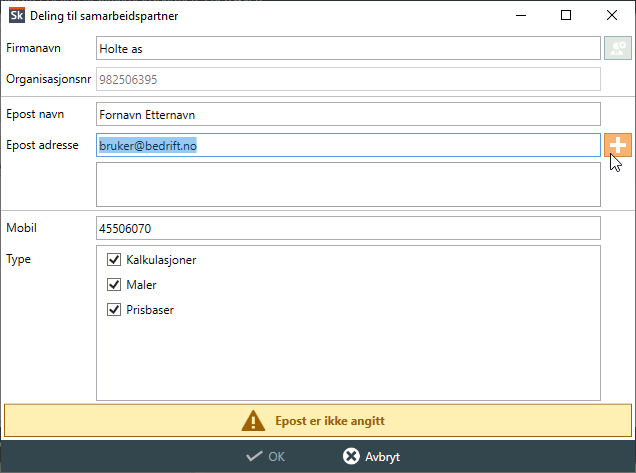Focus the Firmanavn field containing Holte as
This screenshot has width=636, height=473.
pos(348,48)
